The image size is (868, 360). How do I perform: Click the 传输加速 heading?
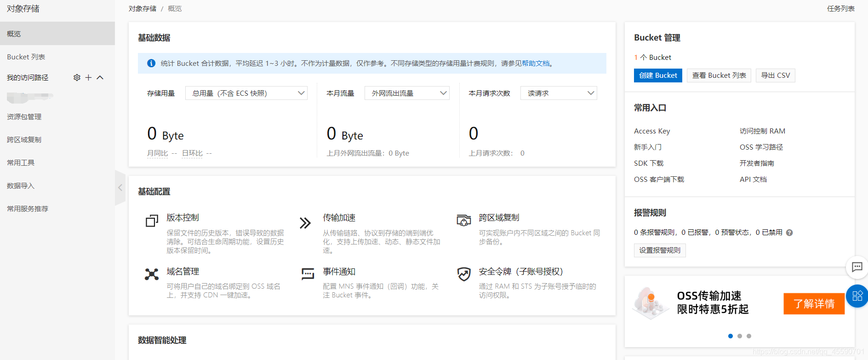[x=339, y=218]
